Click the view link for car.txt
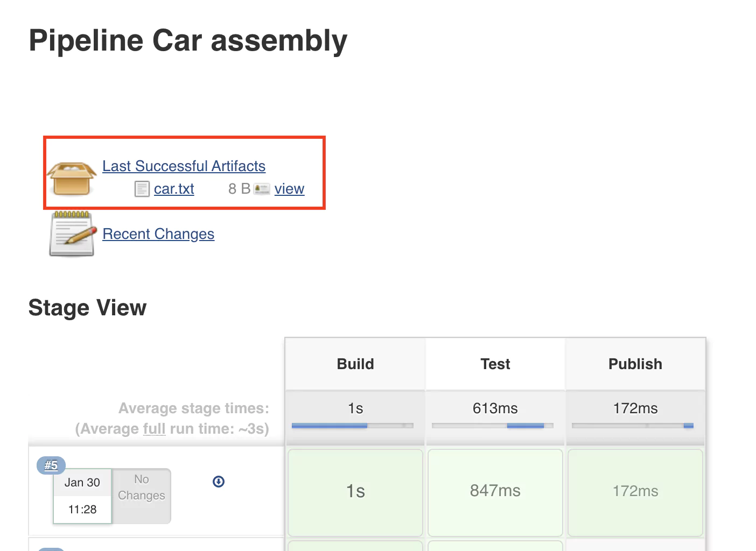This screenshot has width=756, height=551. click(289, 189)
